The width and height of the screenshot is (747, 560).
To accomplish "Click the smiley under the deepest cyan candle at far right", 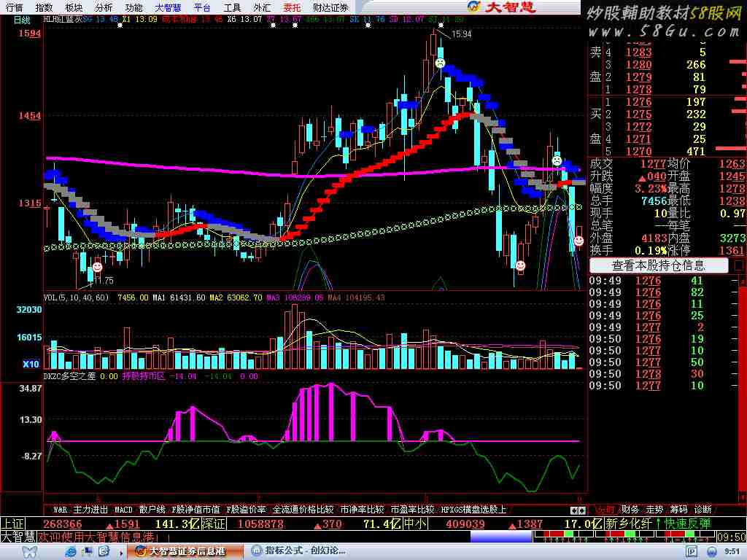I will 521,265.
